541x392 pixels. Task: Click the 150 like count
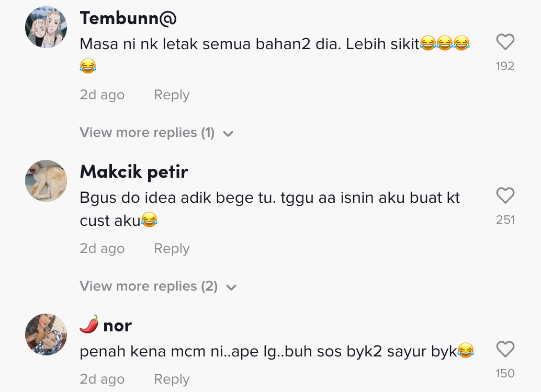(505, 373)
